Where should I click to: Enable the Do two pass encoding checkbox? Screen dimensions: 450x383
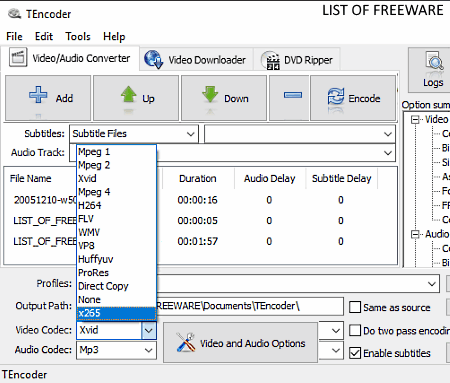click(x=355, y=330)
